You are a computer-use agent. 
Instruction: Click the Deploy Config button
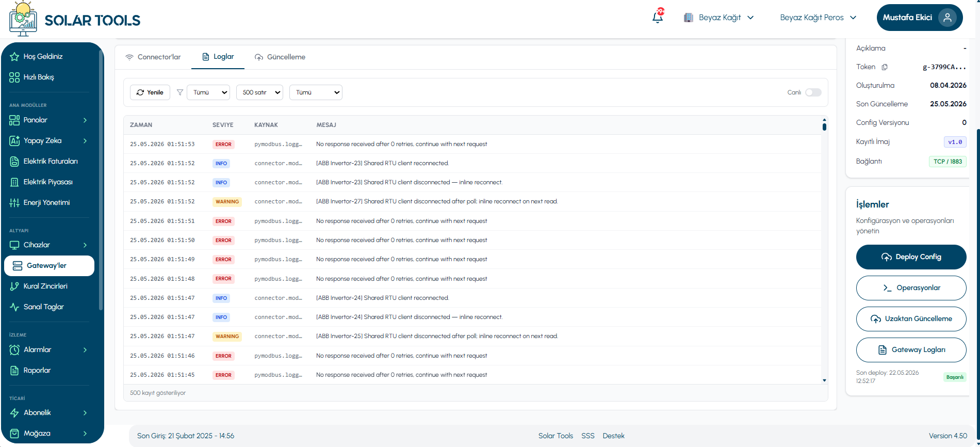(911, 257)
